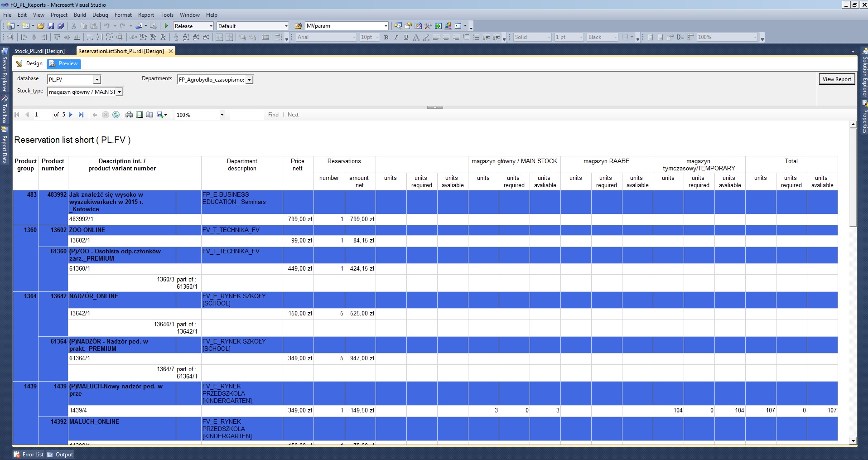
Task: Open file with the folder icon
Action: tap(41, 26)
